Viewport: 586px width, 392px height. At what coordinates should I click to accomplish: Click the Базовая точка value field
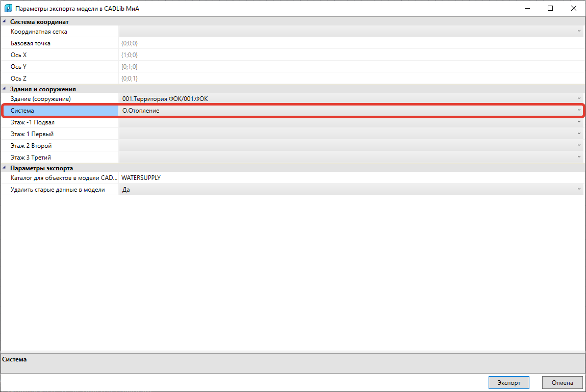[352, 43]
